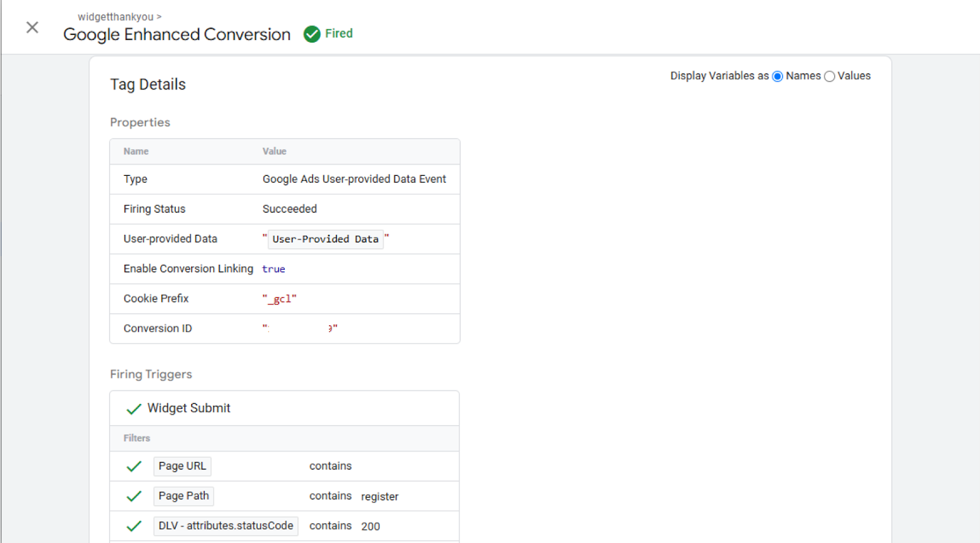Close the tag details panel
The image size is (980, 543).
point(32,28)
